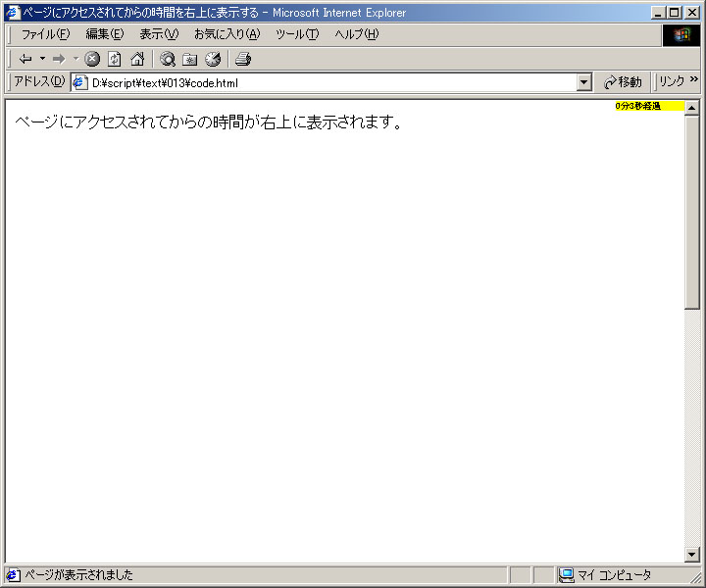Image resolution: width=706 pixels, height=588 pixels.
Task: Expand the address bar dropdown list
Action: 584,82
